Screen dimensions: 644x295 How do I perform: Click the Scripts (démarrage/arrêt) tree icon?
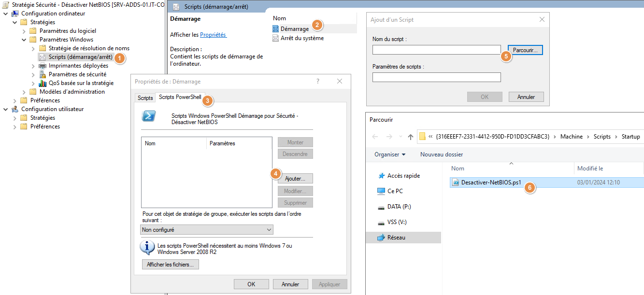click(x=43, y=57)
